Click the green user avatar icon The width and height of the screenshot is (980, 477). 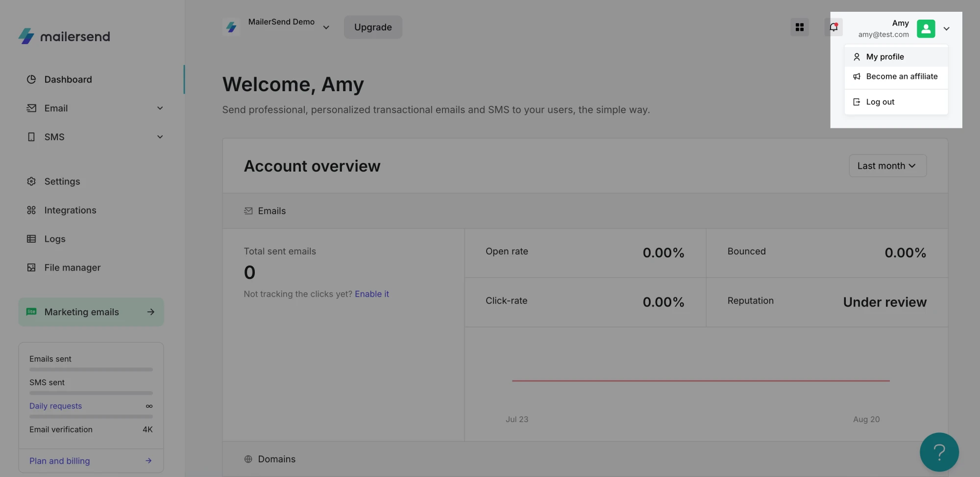coord(926,28)
